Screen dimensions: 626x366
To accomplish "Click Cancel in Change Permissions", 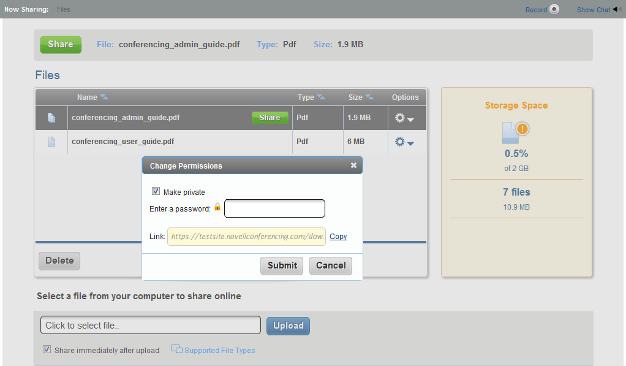I will coord(331,265).
